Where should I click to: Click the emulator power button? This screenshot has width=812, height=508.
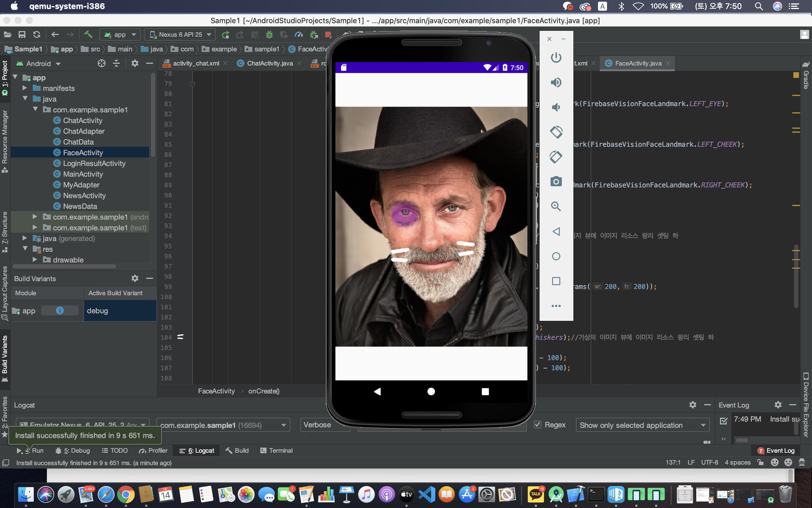[x=556, y=58]
